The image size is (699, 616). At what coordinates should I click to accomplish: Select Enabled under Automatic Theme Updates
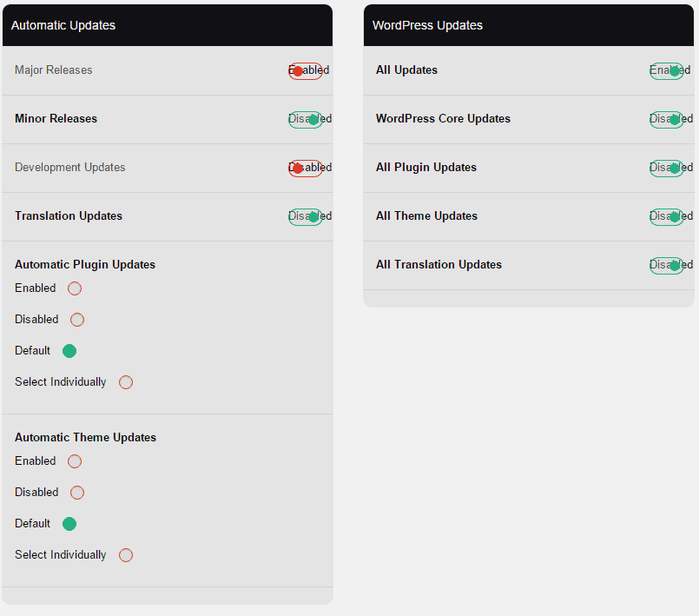75,461
